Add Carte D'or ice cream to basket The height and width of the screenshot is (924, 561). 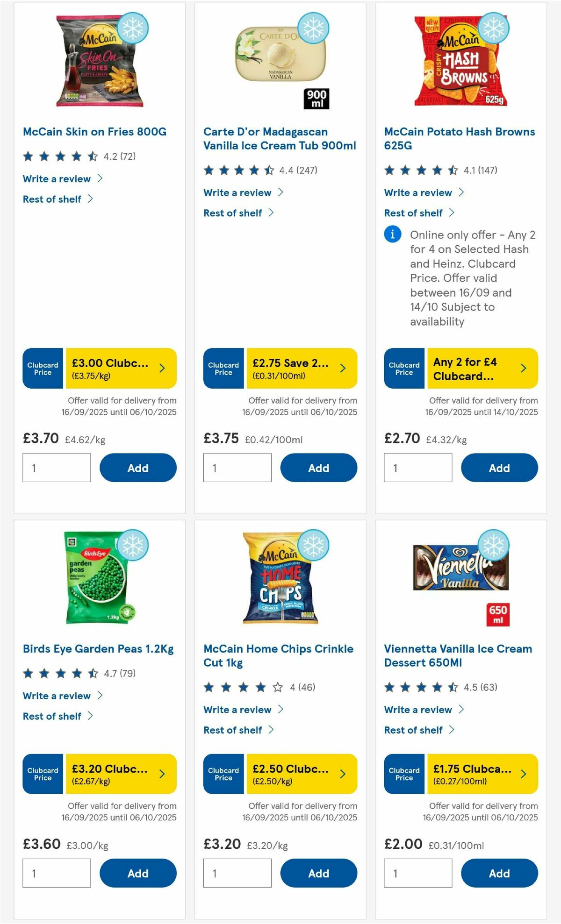[x=318, y=468]
